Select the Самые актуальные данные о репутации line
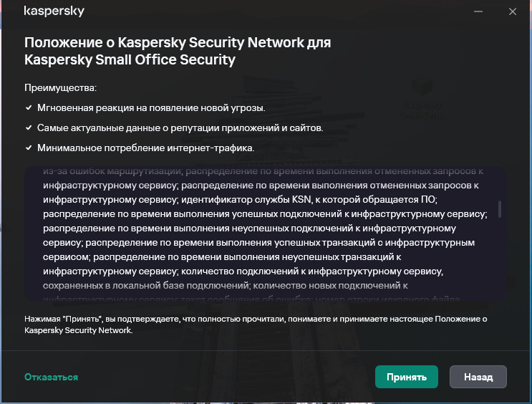532x404 pixels. coord(180,128)
